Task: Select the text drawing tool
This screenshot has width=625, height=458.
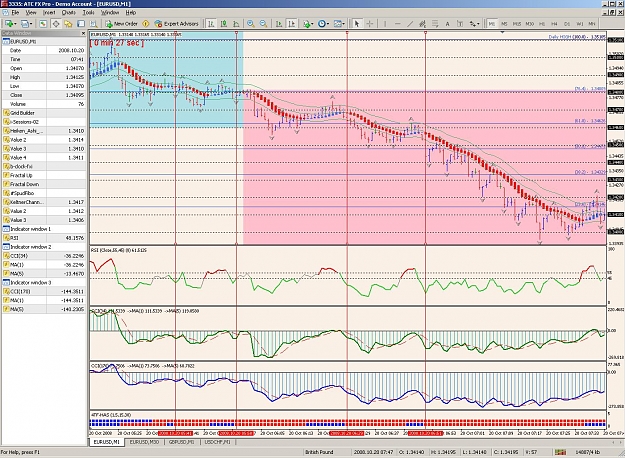Action: [447, 24]
